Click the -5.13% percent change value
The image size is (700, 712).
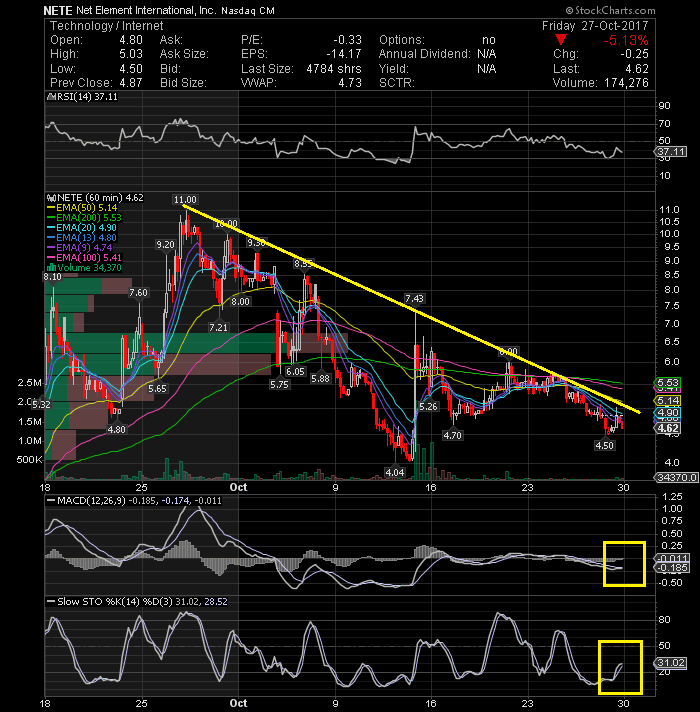tap(626, 40)
